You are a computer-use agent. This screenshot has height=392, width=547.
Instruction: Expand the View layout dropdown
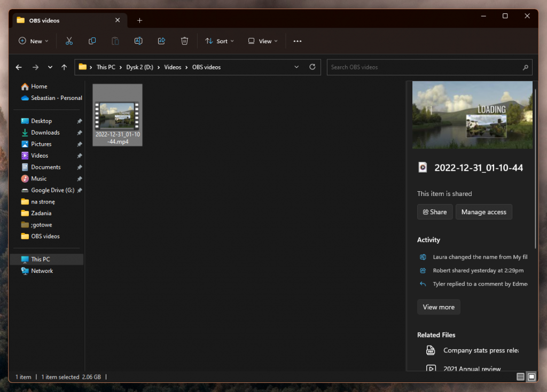click(x=262, y=41)
